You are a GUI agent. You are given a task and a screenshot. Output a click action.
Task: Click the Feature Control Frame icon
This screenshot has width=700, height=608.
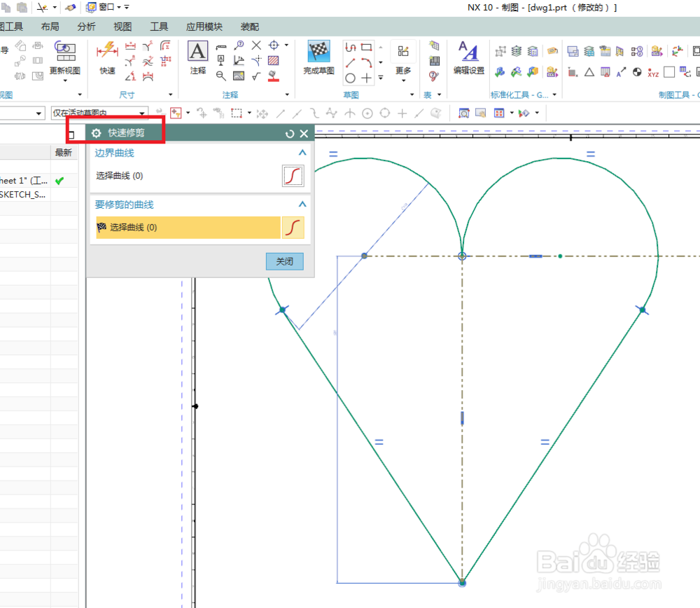[221, 47]
